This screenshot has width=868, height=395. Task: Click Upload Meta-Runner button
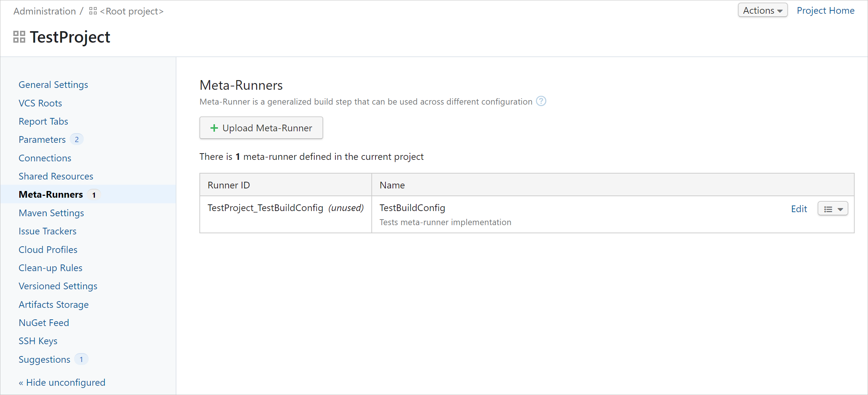pyautogui.click(x=261, y=128)
